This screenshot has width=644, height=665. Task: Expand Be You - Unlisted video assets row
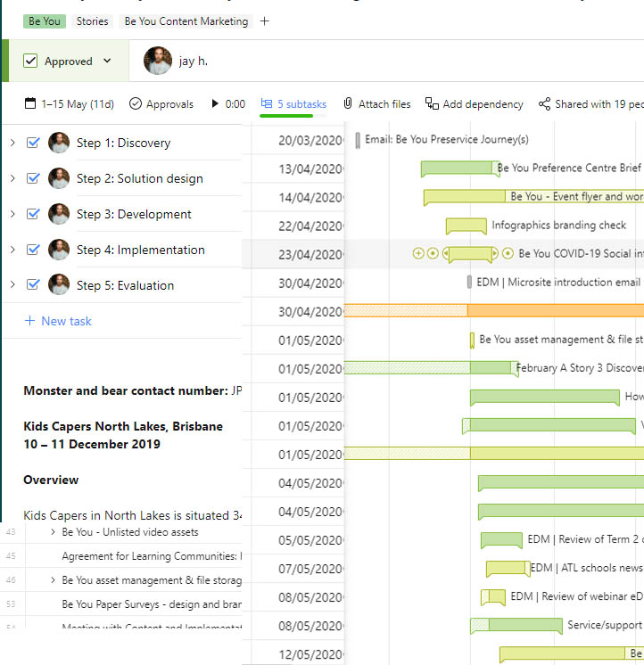pyautogui.click(x=53, y=532)
